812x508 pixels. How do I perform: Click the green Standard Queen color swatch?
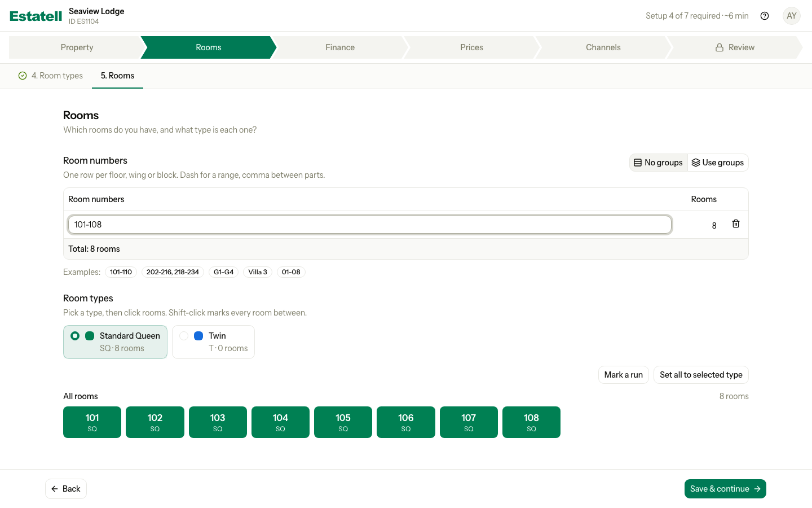[x=90, y=336]
